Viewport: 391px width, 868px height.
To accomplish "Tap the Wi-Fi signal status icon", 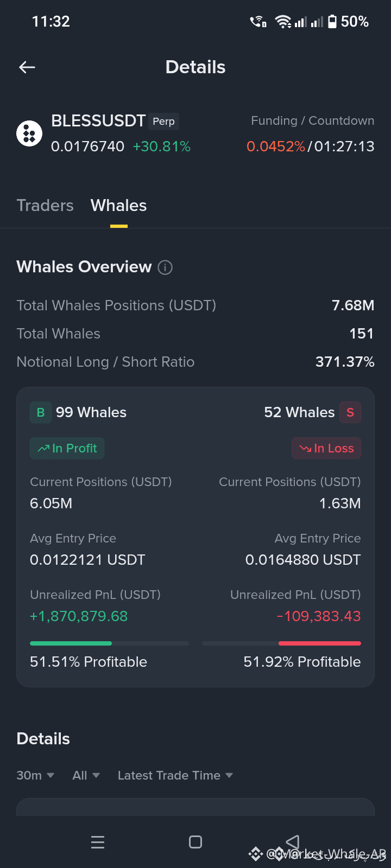I will point(283,22).
